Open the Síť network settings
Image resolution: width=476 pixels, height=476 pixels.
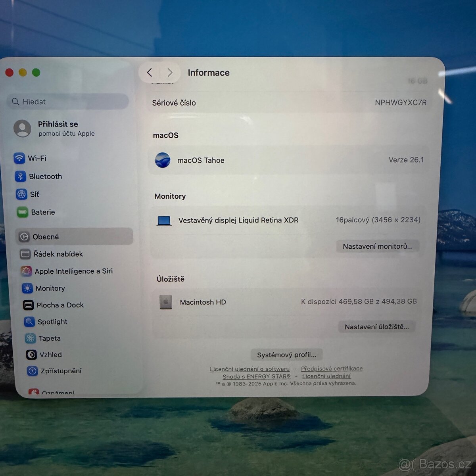pos(35,194)
